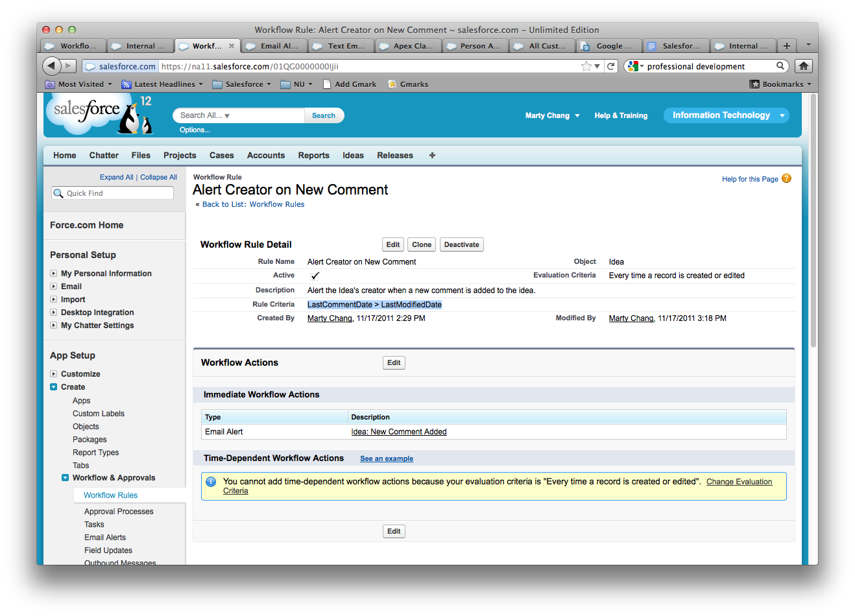This screenshot has height=616, width=855.
Task: Click Change Evaluation Criteria link
Action: tap(740, 482)
